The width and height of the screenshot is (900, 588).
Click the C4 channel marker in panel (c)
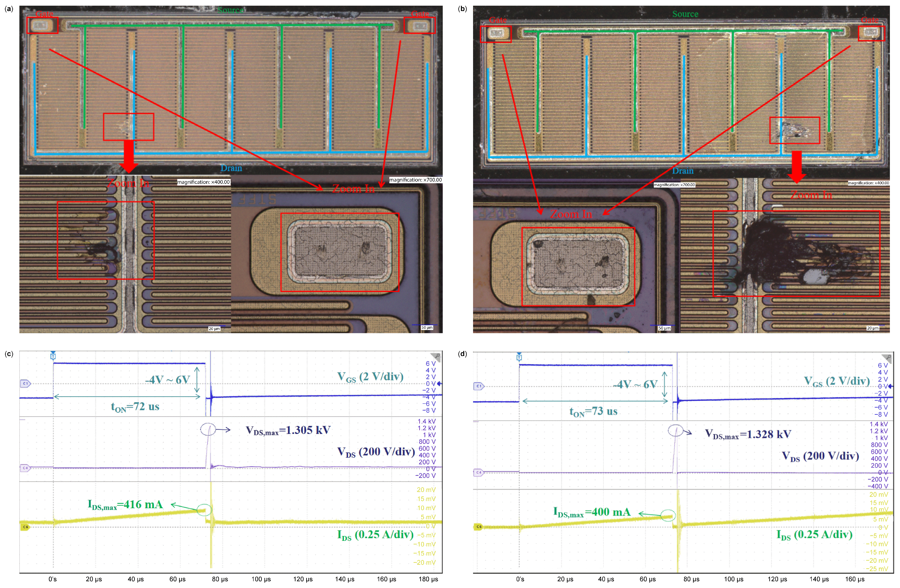click(x=25, y=468)
